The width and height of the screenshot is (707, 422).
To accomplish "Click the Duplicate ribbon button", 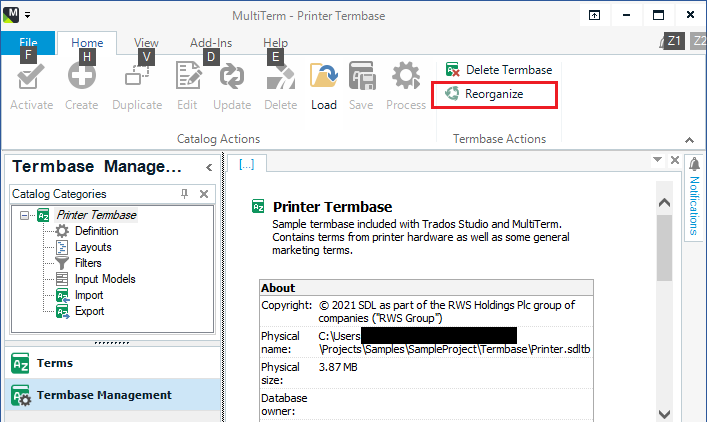I will click(137, 87).
